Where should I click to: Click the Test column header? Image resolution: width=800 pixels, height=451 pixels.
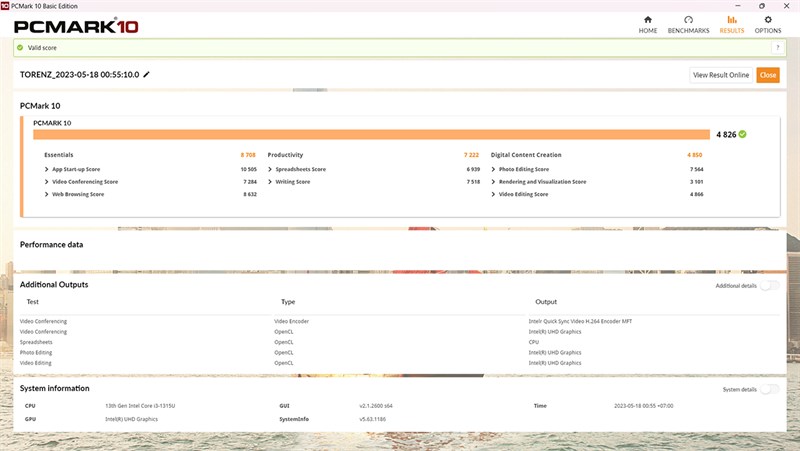[33, 302]
